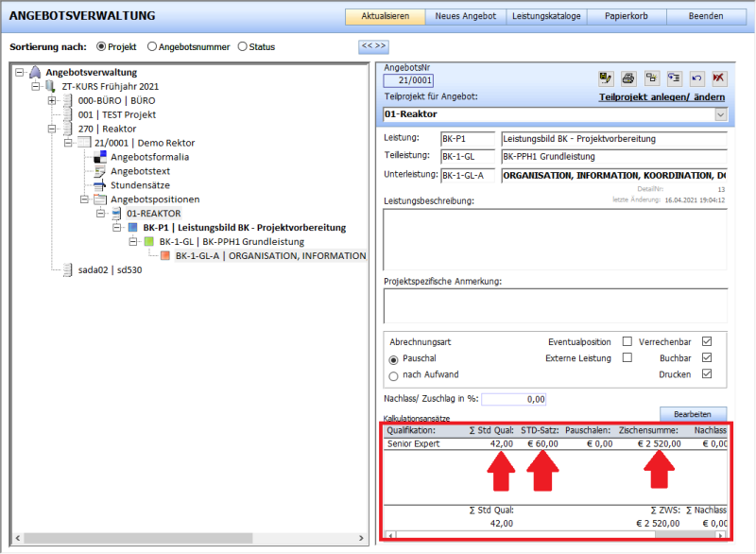Click the save and edit diskette icon
Image resolution: width=756 pixels, height=554 pixels.
point(606,78)
